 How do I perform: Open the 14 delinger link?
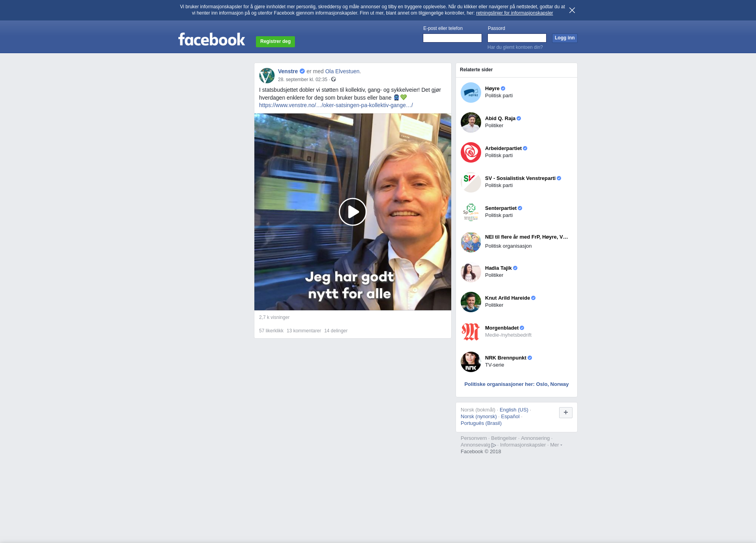(x=336, y=331)
